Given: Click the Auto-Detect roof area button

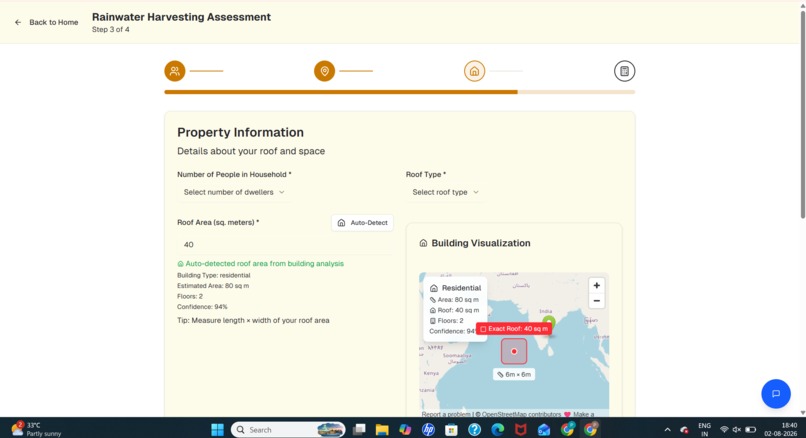Looking at the screenshot, I should click(x=362, y=223).
